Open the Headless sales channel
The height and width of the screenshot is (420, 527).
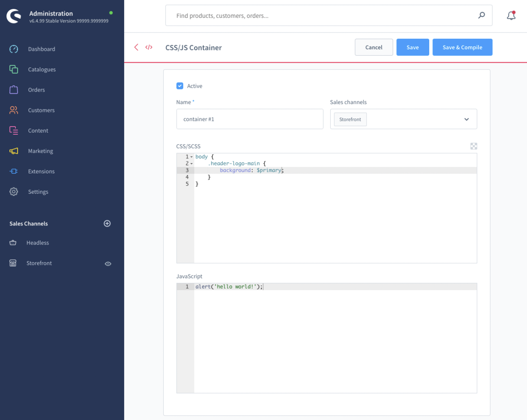point(37,243)
